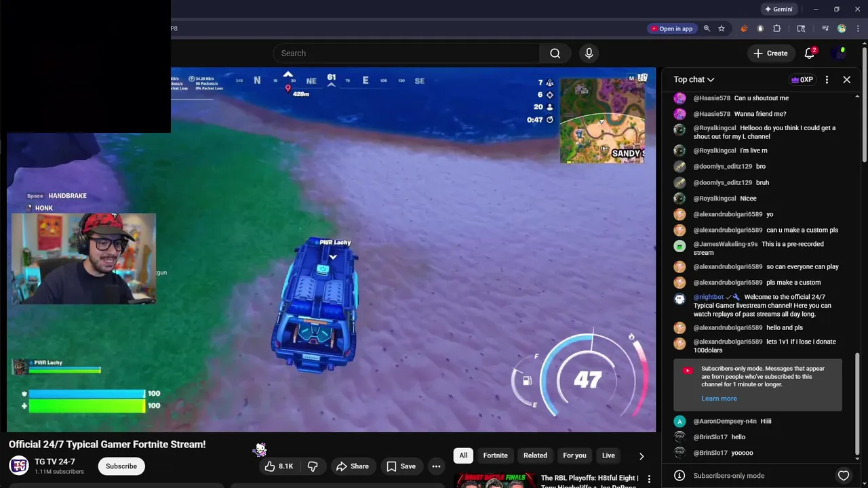The height and width of the screenshot is (488, 868).
Task: Click Open in app in the address bar
Action: click(671, 28)
